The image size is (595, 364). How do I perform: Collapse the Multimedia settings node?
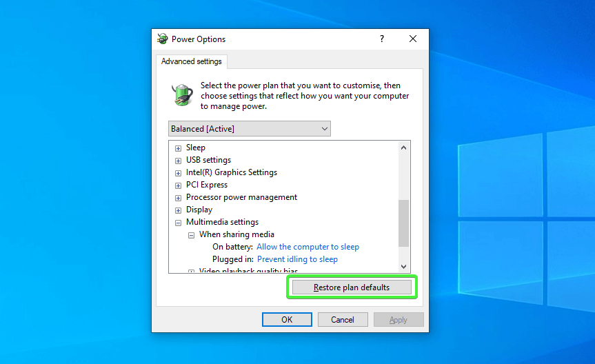click(x=178, y=223)
